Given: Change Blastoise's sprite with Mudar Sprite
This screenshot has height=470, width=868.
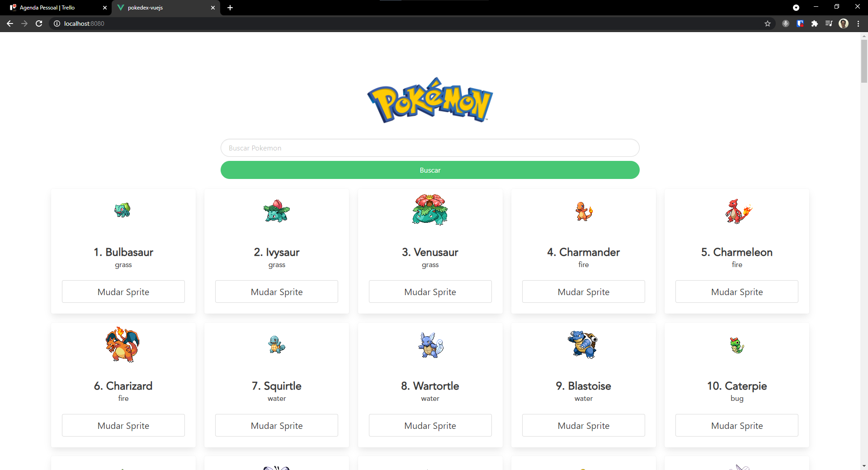Looking at the screenshot, I should [x=584, y=425].
